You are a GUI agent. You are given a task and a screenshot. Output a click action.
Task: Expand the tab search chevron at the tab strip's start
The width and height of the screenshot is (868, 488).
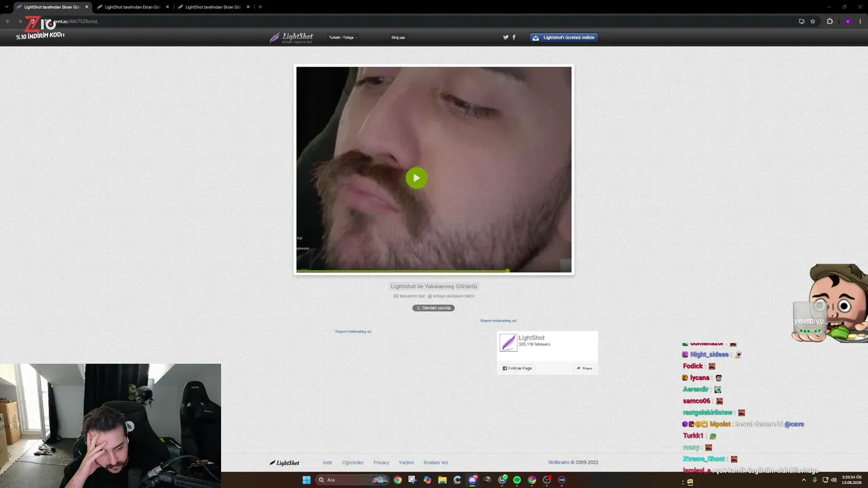click(x=5, y=7)
